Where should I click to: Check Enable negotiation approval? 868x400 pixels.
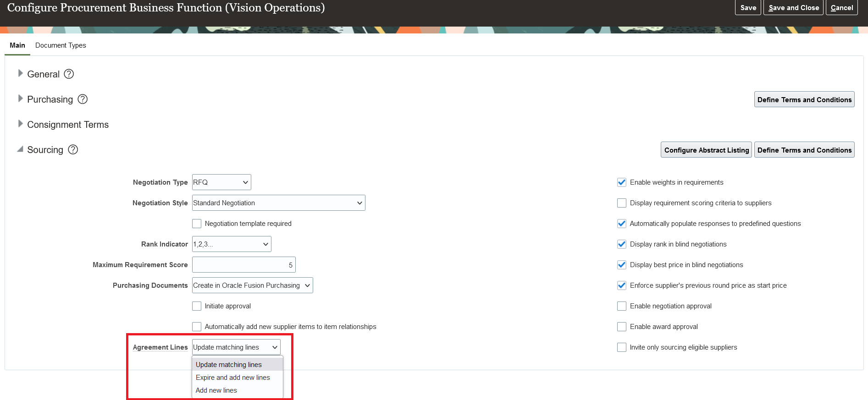pos(622,306)
